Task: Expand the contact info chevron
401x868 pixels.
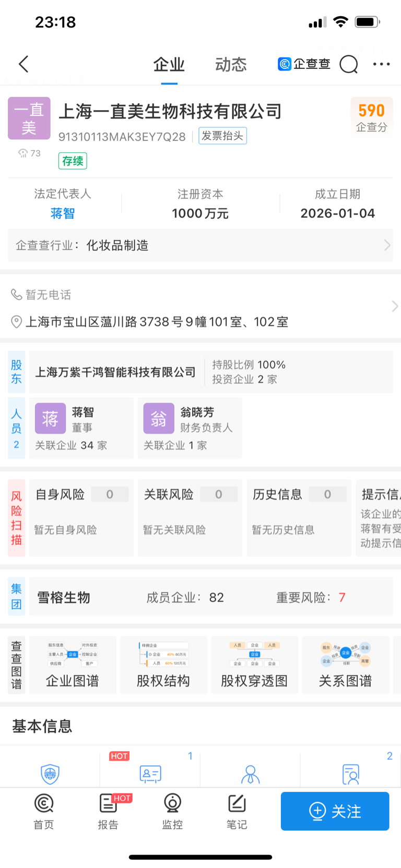Action: (x=394, y=306)
